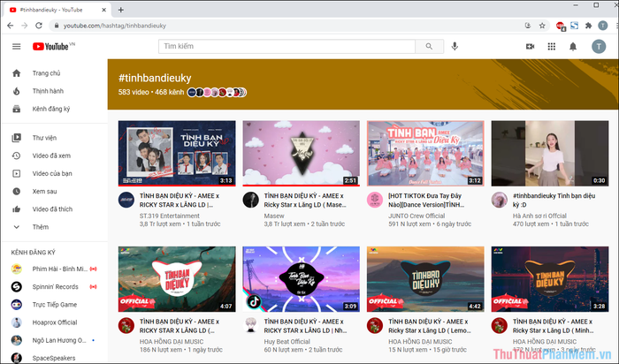Click the red extension icon in the Chrome toolbar
Viewport: 619px width, 364px height.
click(561, 26)
